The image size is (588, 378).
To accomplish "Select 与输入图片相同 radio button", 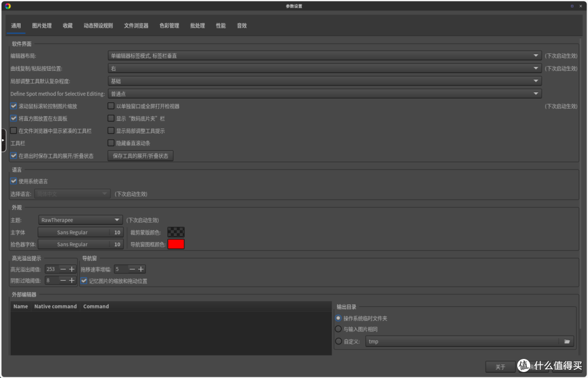I will tap(338, 329).
